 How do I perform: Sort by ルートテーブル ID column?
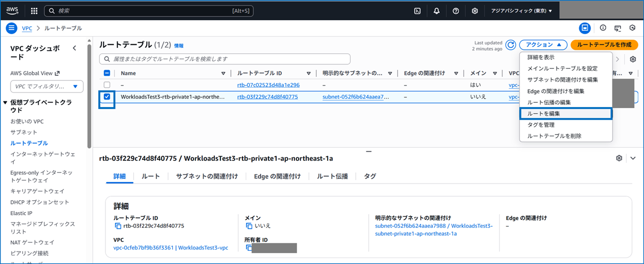tap(308, 73)
